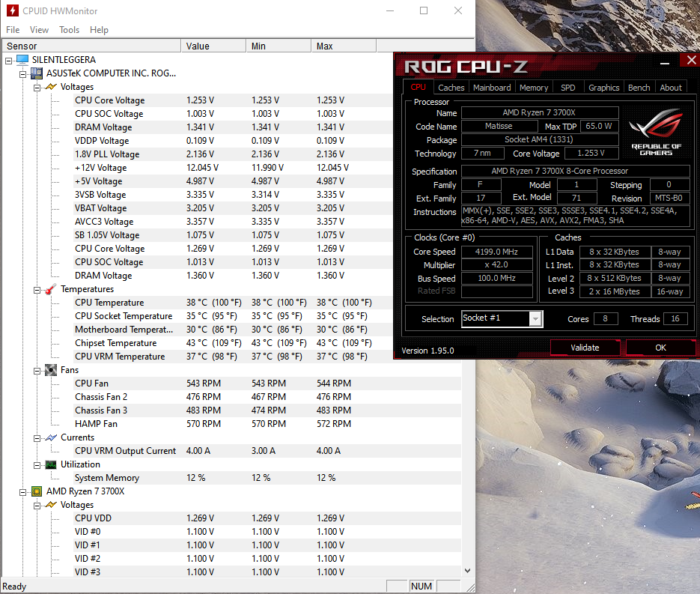Click the SILENTLEGGERA computer icon
This screenshot has height=594, width=700.
(22, 60)
